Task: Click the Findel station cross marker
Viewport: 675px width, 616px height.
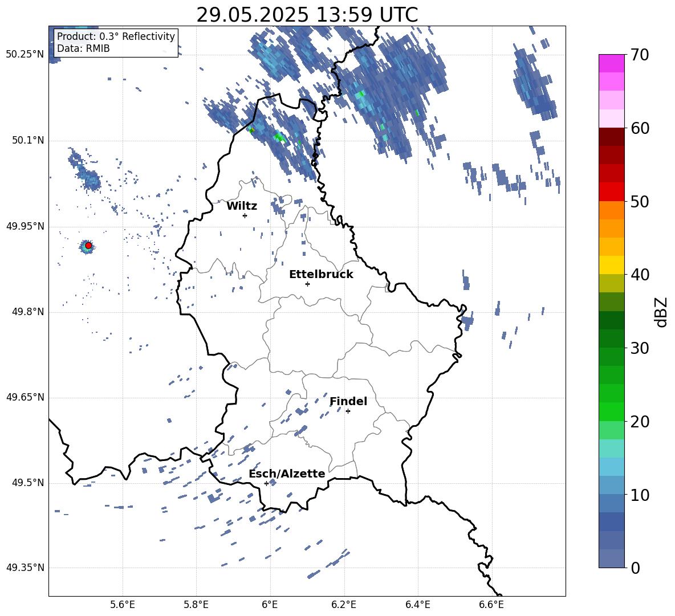Action: [x=348, y=411]
